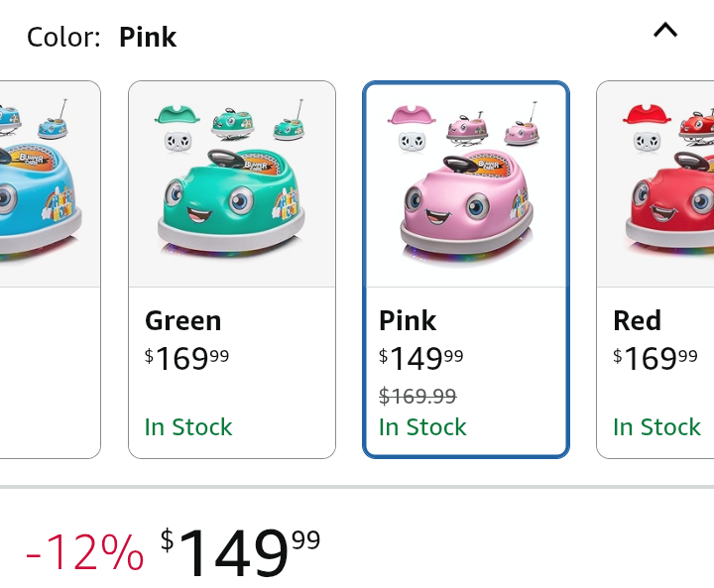Click In Stock under Pink option

click(x=422, y=427)
